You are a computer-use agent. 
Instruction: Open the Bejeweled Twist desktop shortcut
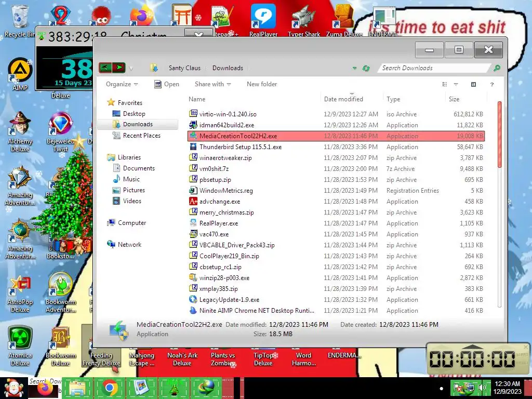(x=61, y=131)
